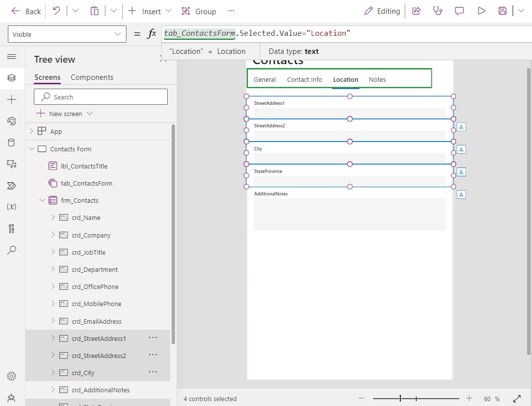This screenshot has width=532, height=406.
Task: Open the Tree view panel
Action: click(x=12, y=78)
